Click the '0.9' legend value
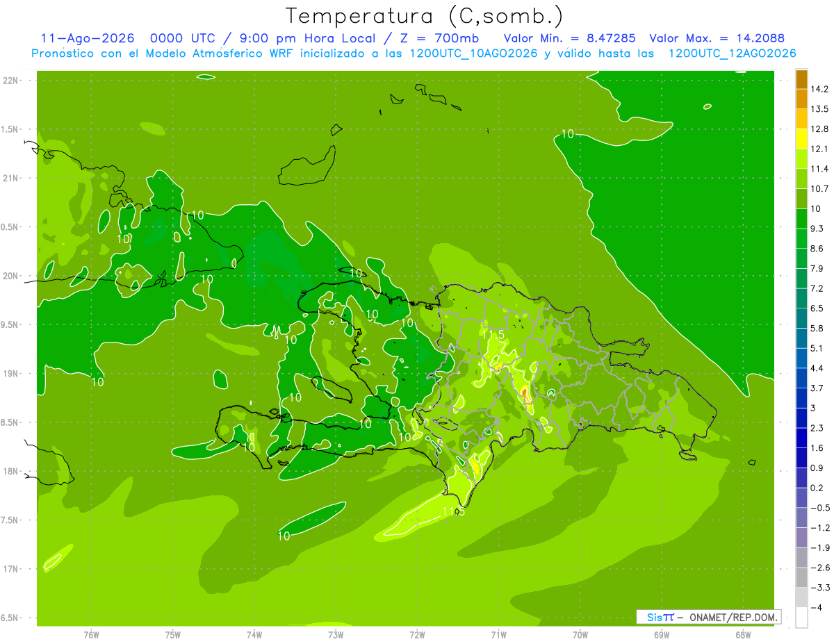The image size is (834, 644). tap(817, 468)
